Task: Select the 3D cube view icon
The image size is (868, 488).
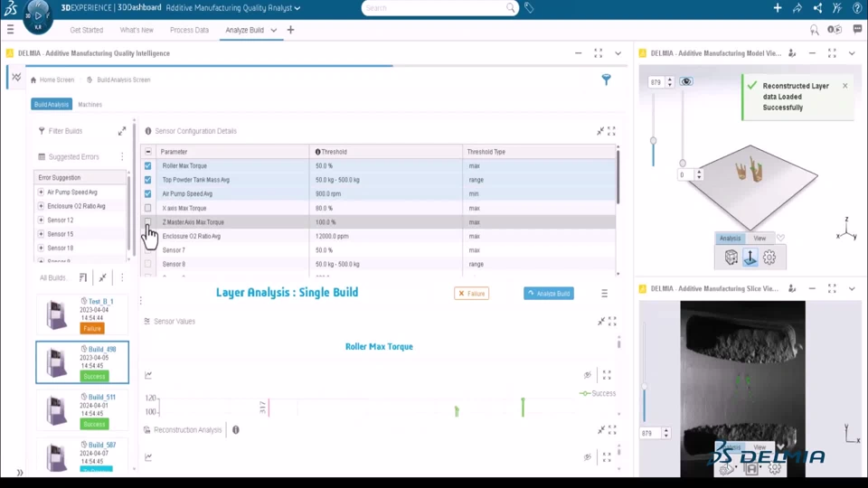Action: [x=731, y=258]
